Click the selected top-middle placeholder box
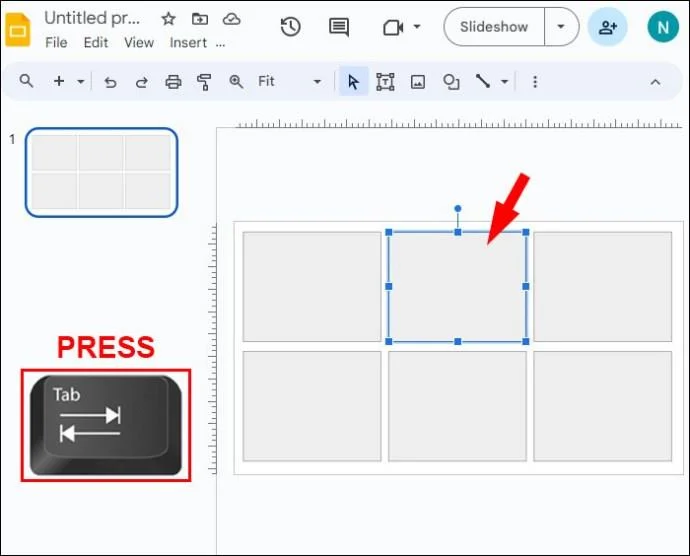 click(x=457, y=286)
